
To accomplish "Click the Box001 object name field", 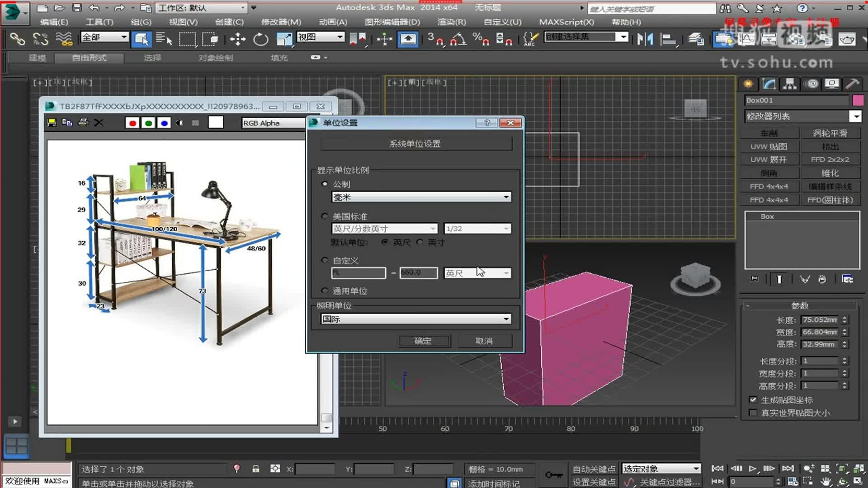I will coord(797,100).
